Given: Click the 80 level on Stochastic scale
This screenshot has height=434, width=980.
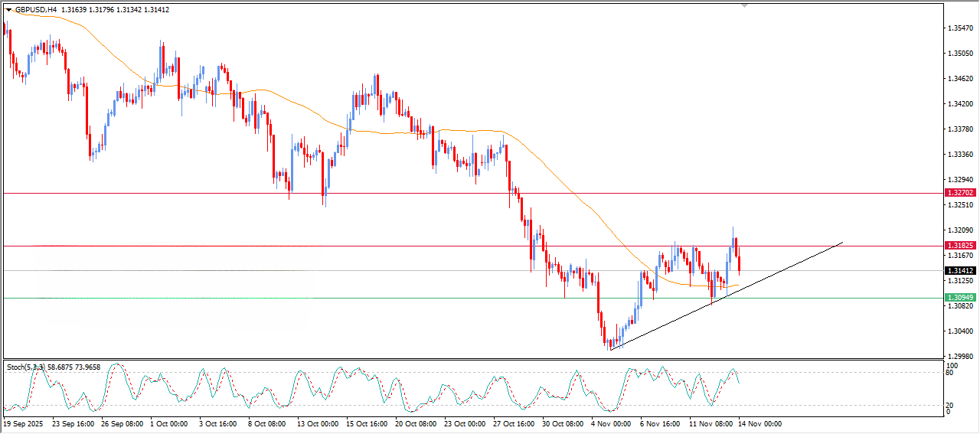Looking at the screenshot, I should [x=950, y=374].
